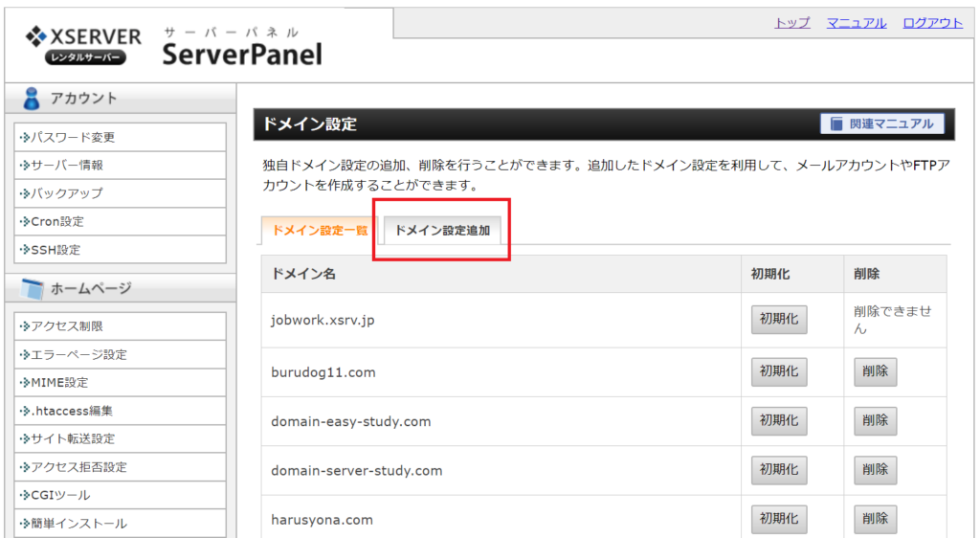Delete the burudog11.com domain
Screen dimensions: 980x538
click(x=875, y=371)
